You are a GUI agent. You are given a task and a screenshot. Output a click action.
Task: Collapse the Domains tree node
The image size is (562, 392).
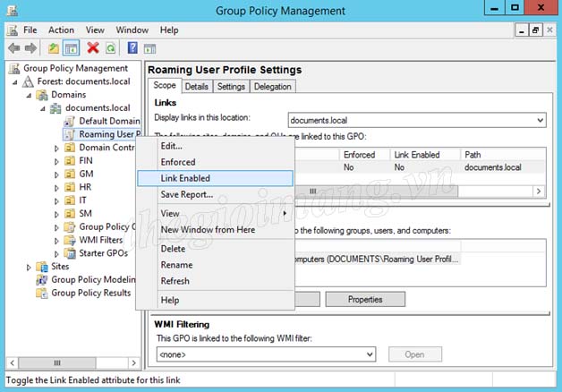pos(29,96)
